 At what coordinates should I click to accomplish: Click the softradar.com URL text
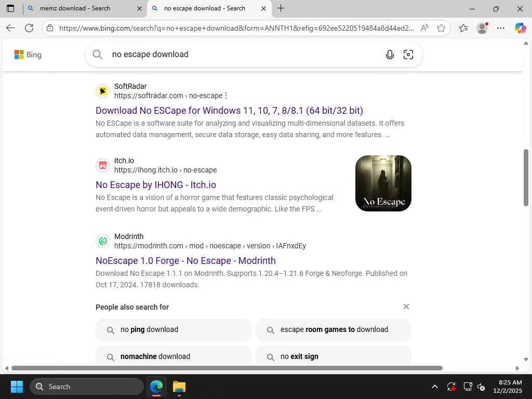click(168, 96)
